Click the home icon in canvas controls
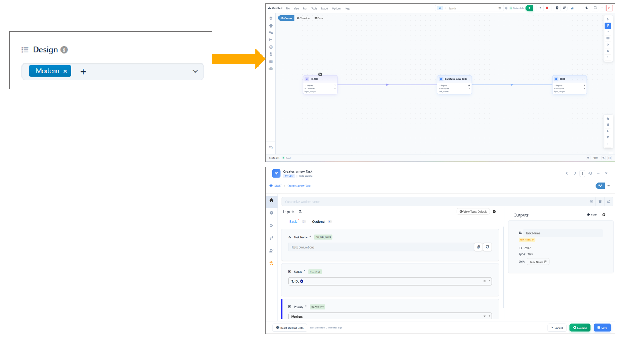Screen dimensions: 644x346 (x=608, y=119)
